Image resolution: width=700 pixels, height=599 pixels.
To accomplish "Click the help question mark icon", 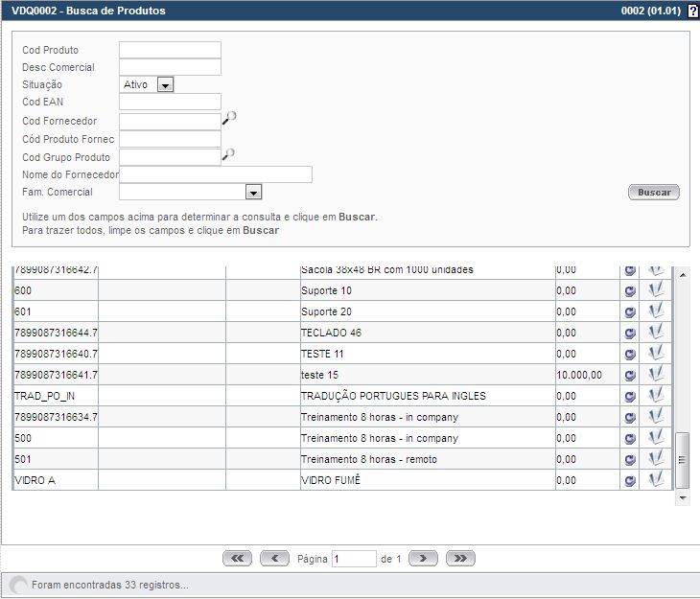I will tap(693, 11).
